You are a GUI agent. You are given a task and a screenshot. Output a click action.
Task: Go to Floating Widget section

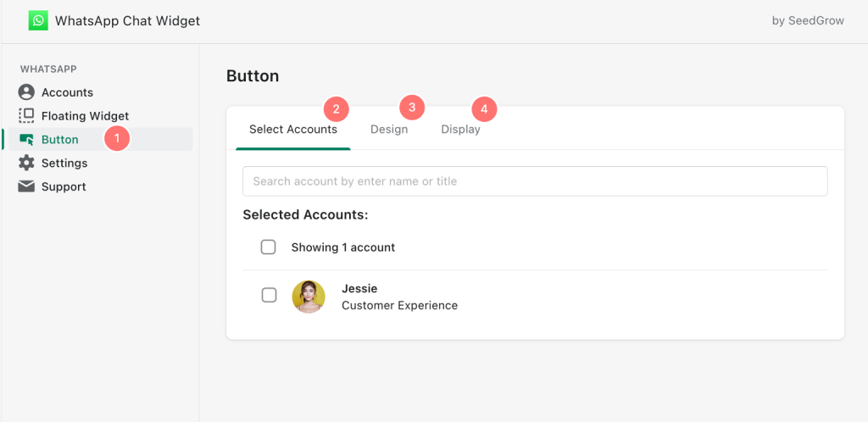coord(85,116)
